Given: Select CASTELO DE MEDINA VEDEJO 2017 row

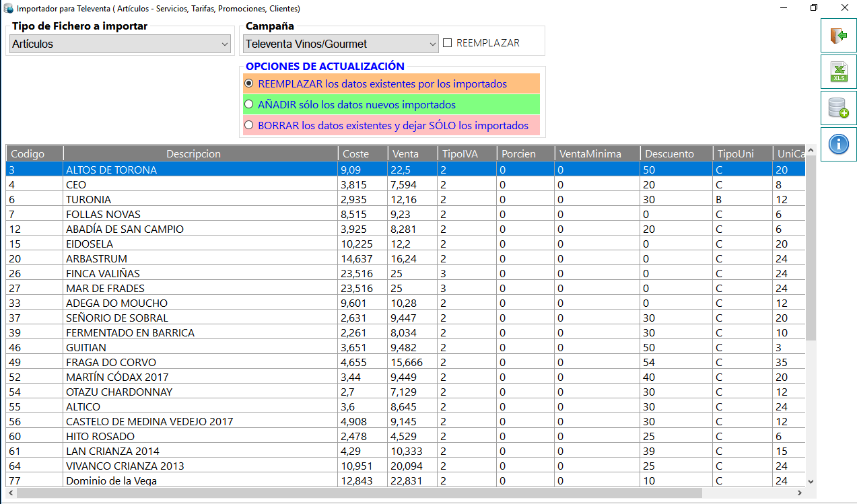Looking at the screenshot, I should point(406,421).
